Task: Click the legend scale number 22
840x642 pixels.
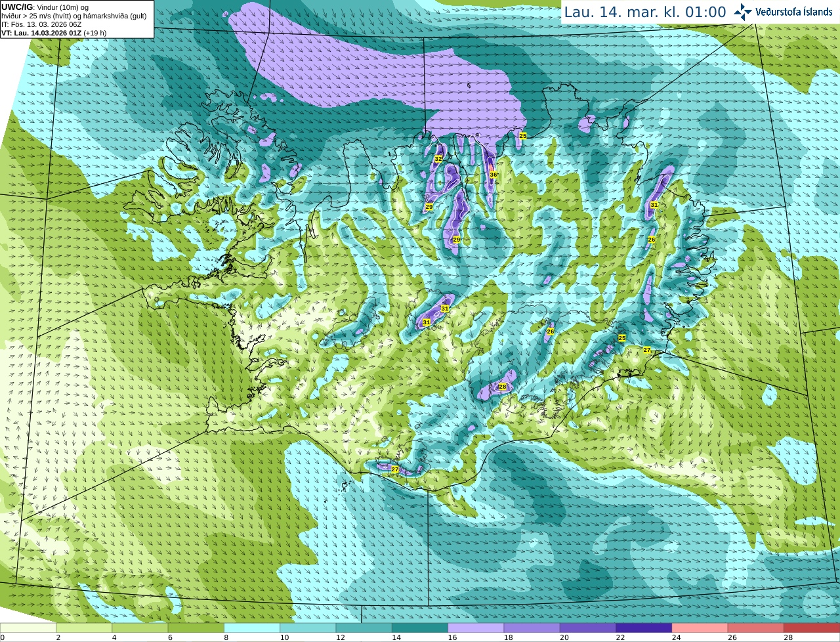Action: [620, 637]
